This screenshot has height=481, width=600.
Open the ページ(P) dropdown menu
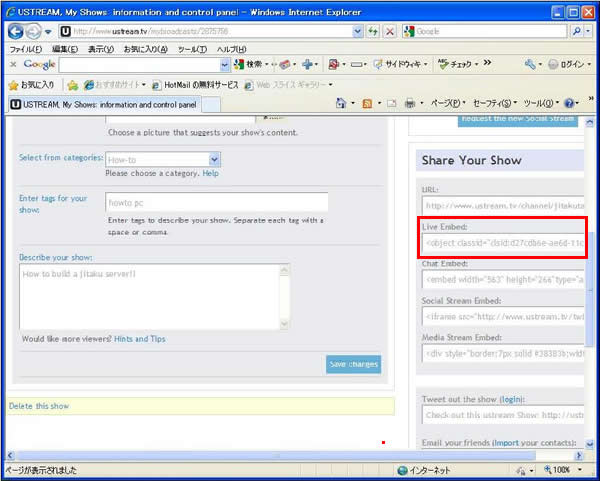(x=448, y=103)
